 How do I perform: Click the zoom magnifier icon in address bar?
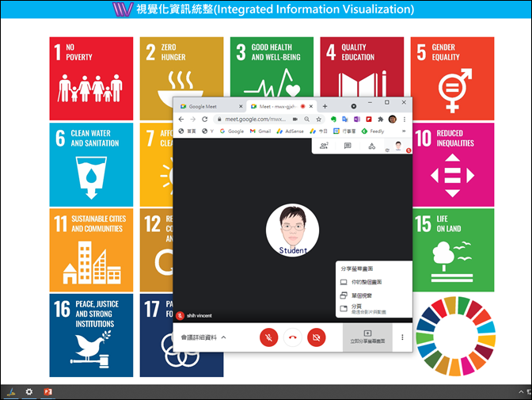point(306,119)
